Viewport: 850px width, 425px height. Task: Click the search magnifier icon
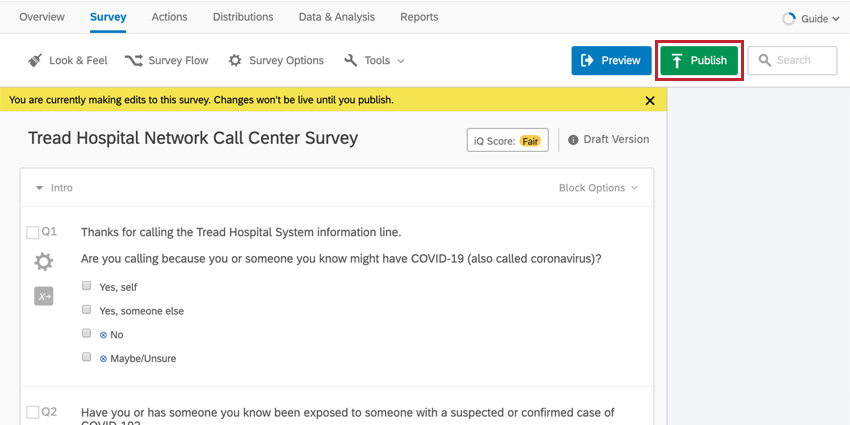tap(765, 60)
